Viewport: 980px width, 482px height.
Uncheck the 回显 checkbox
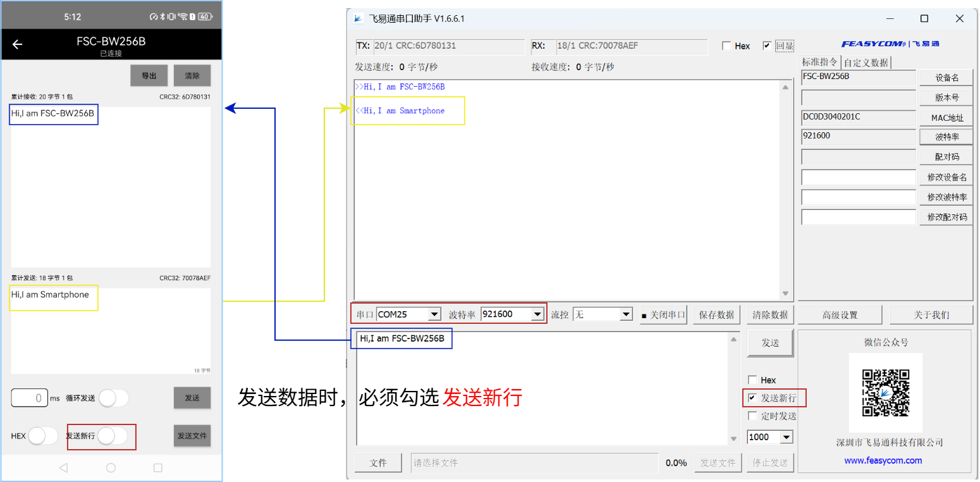(767, 46)
